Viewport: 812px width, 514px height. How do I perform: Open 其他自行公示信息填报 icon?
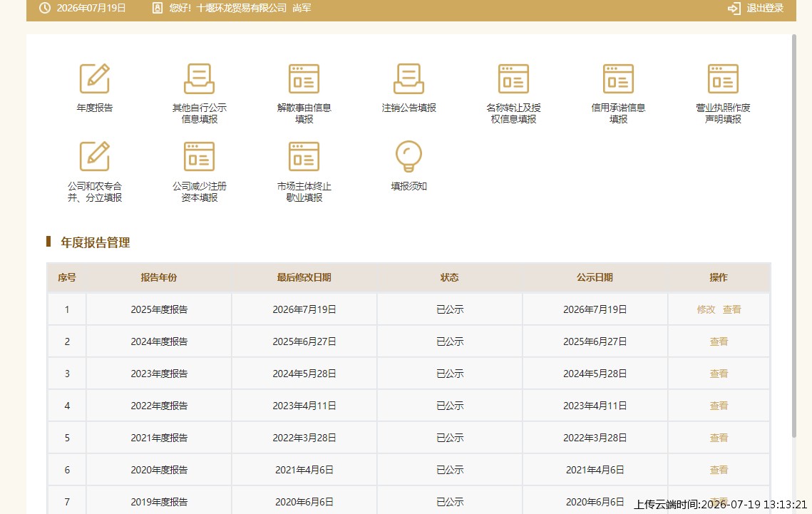200,78
